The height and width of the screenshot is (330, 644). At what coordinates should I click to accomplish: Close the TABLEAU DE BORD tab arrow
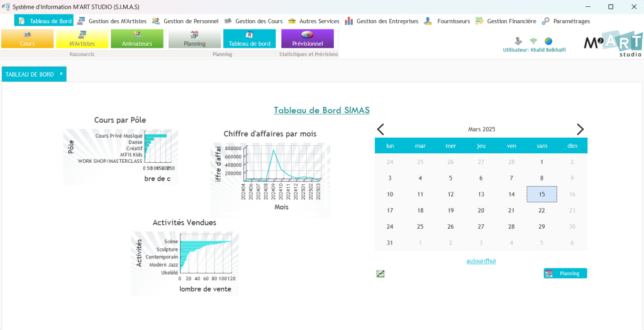[x=61, y=74]
